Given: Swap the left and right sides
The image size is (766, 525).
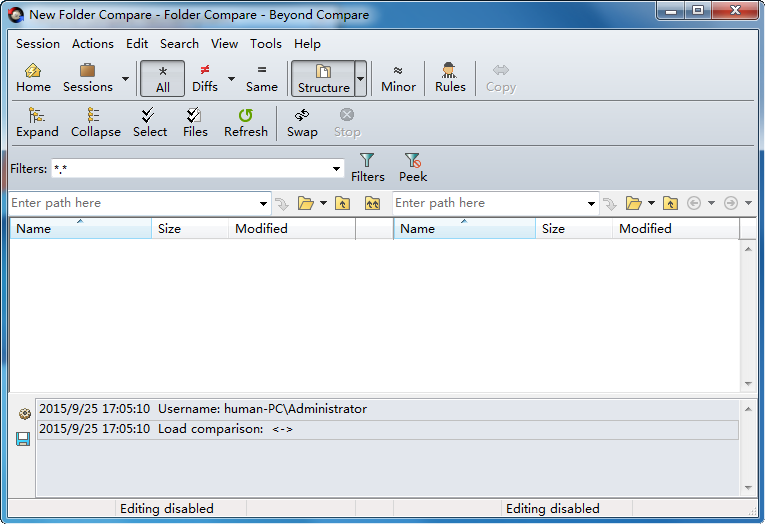Looking at the screenshot, I should pos(302,123).
